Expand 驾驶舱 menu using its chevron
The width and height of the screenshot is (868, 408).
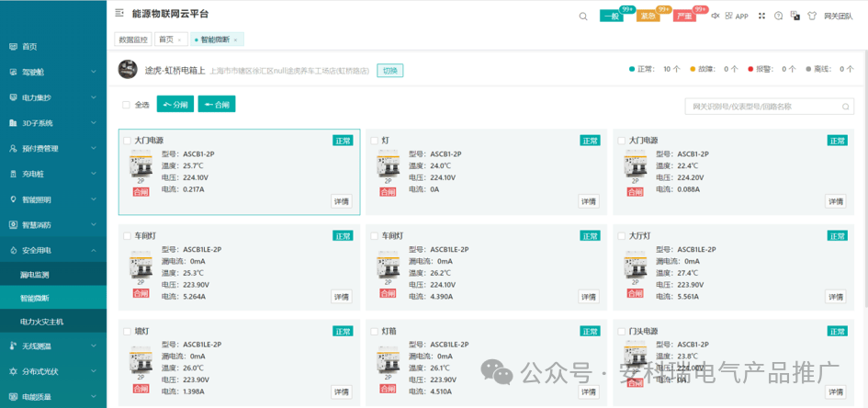click(94, 72)
